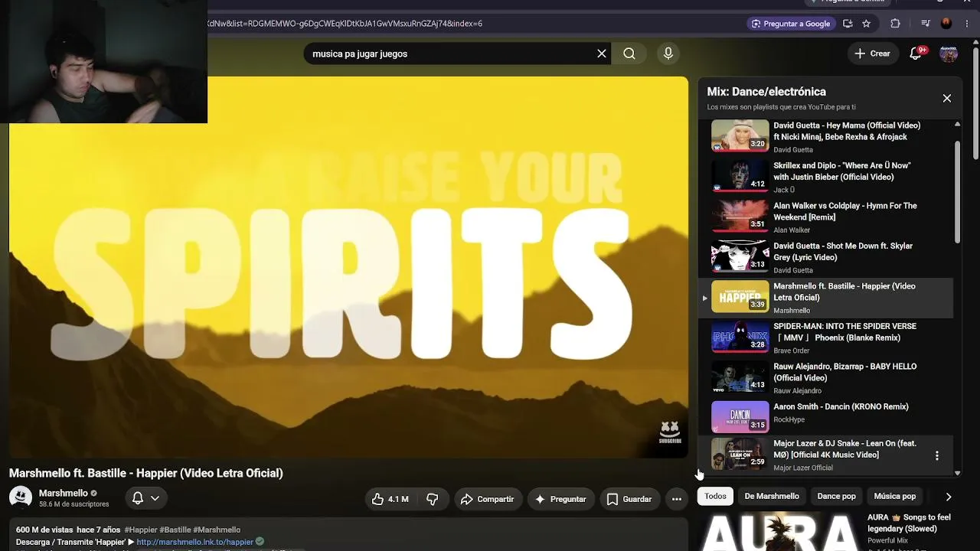Click the 'Mix: Dance/electrónica' playlist heading
The width and height of the screenshot is (980, 551).
(x=766, y=92)
